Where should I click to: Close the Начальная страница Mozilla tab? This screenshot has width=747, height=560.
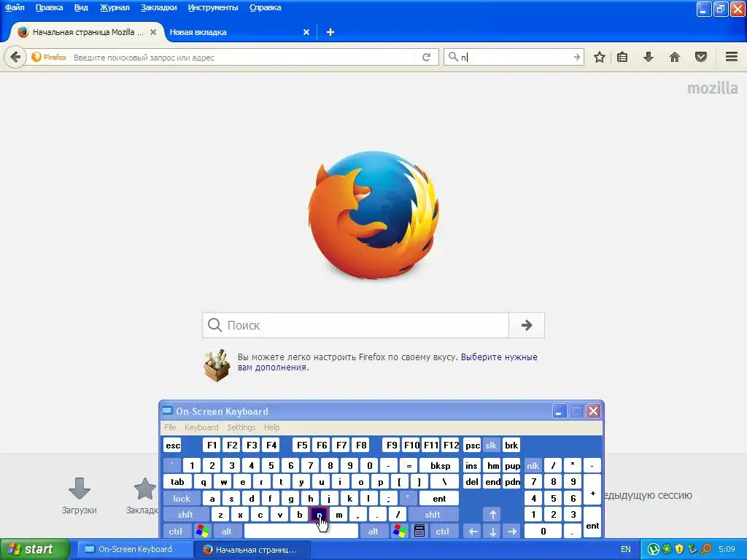point(153,32)
